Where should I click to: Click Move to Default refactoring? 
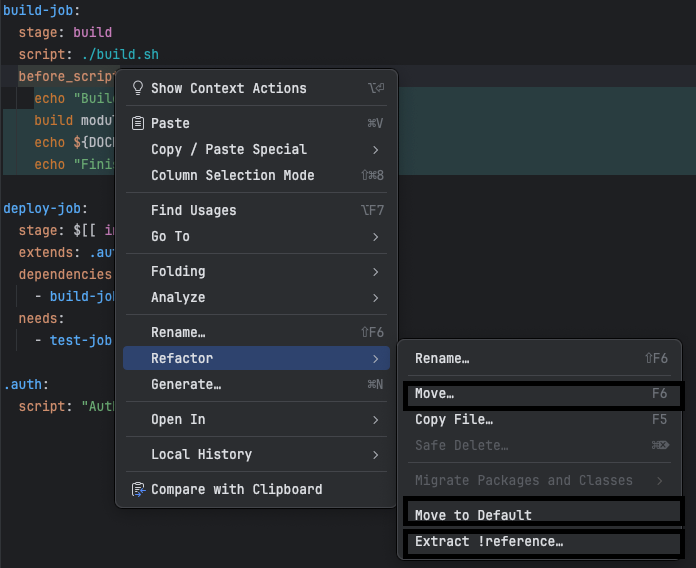tap(539, 515)
